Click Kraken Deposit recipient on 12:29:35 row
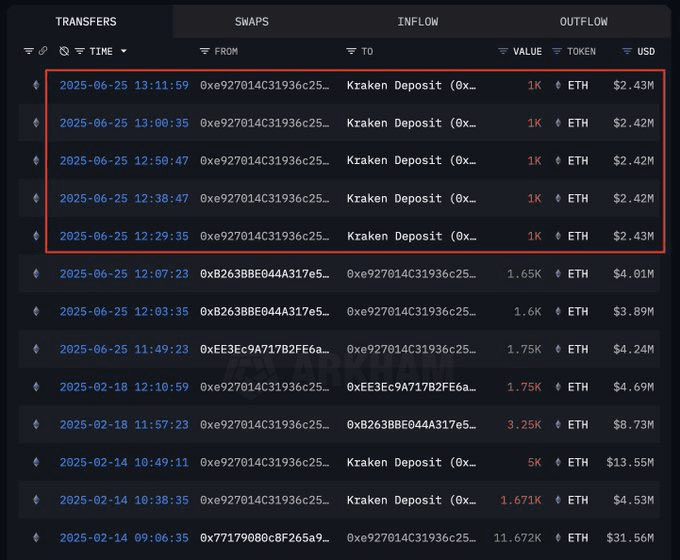Screen dimensions: 680x560 coord(411,236)
